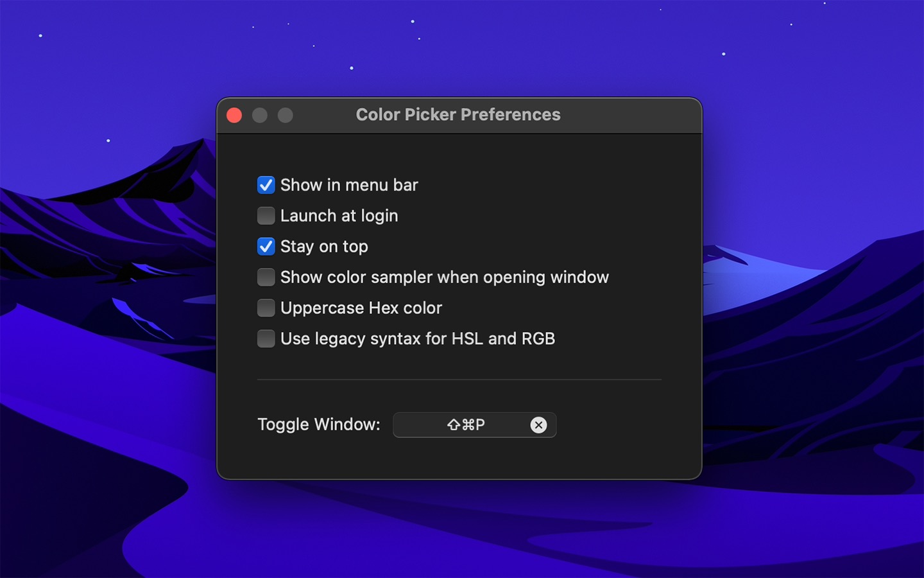Toggle "Stay on top" off

266,247
